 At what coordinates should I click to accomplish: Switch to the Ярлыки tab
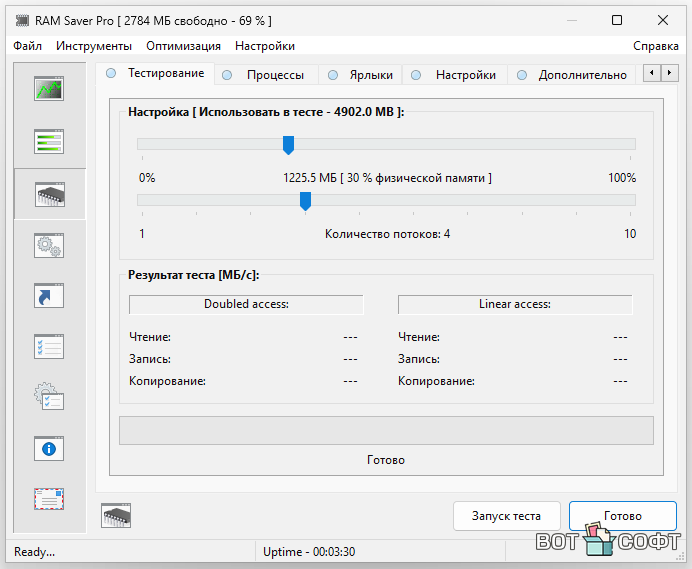(x=360, y=75)
